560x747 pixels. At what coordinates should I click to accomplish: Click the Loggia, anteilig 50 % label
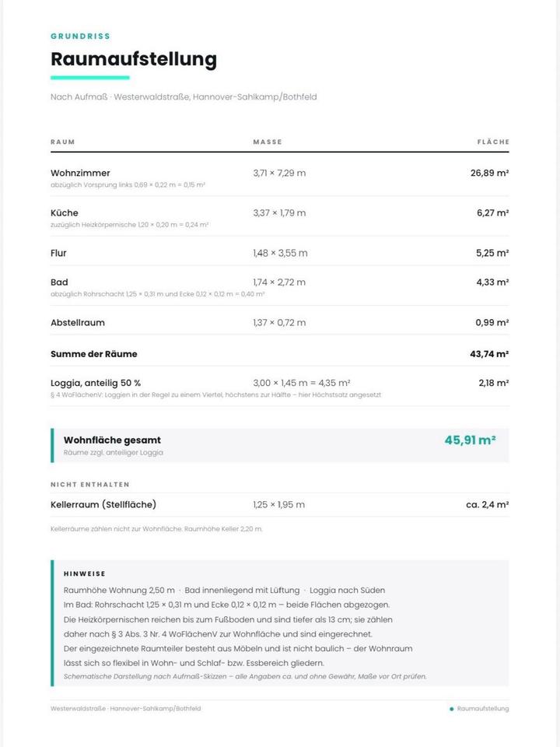click(x=96, y=383)
